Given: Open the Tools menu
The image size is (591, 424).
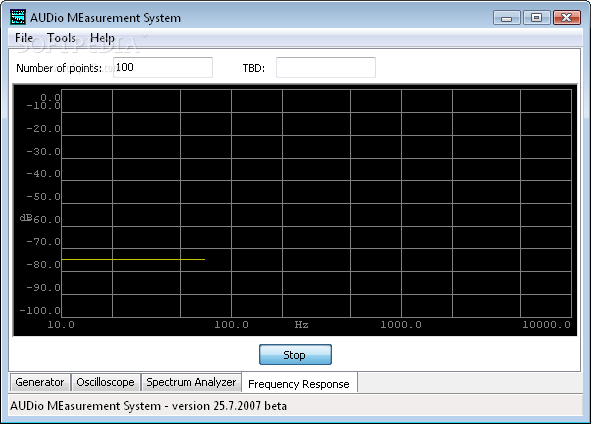Looking at the screenshot, I should coord(61,38).
